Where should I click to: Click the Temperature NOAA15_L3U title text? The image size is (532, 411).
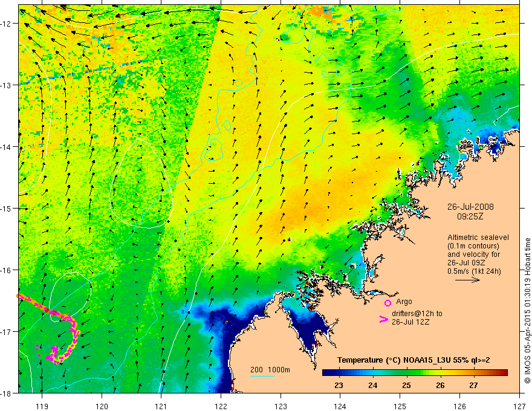pos(414,360)
